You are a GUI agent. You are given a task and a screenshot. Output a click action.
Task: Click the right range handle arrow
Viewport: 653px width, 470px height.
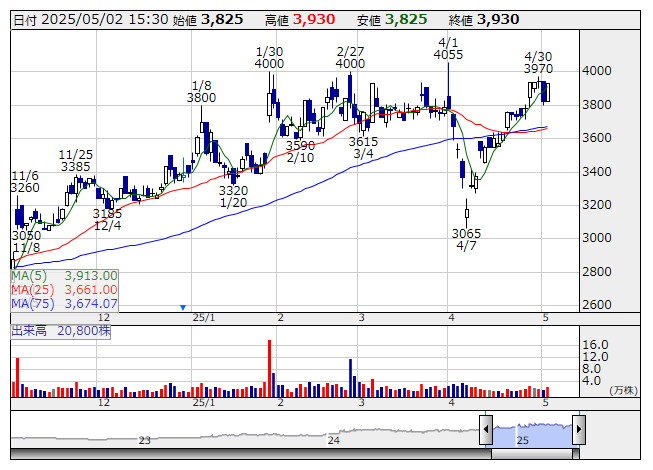578,430
